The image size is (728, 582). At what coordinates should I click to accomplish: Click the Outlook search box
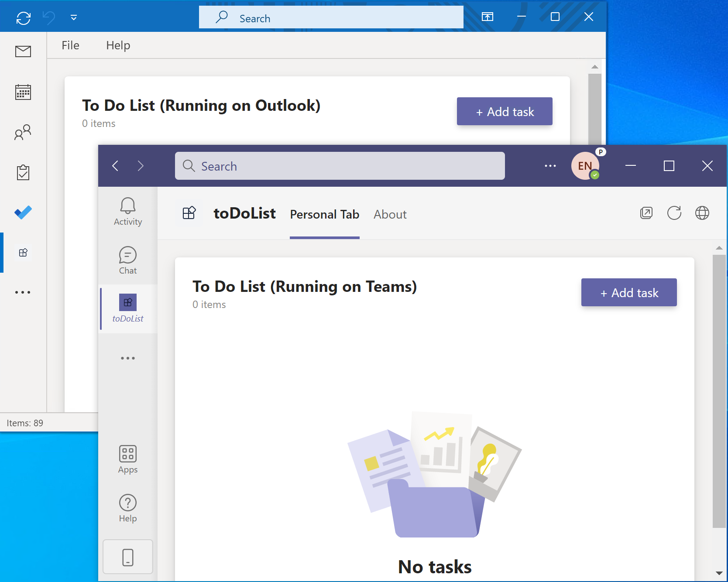pos(331,17)
